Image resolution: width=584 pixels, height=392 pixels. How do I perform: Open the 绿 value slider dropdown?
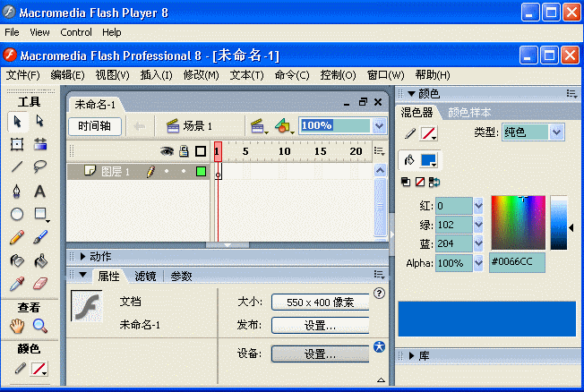click(478, 225)
